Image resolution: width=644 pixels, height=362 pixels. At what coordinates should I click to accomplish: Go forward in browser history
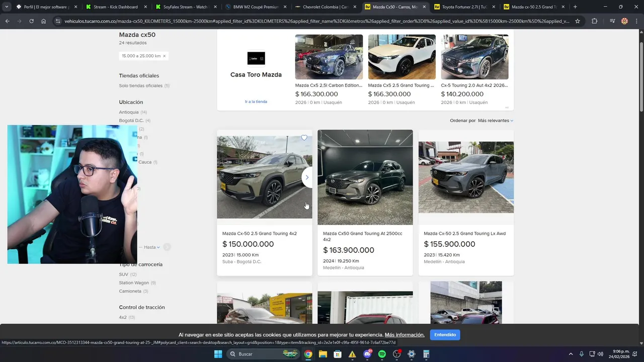19,21
